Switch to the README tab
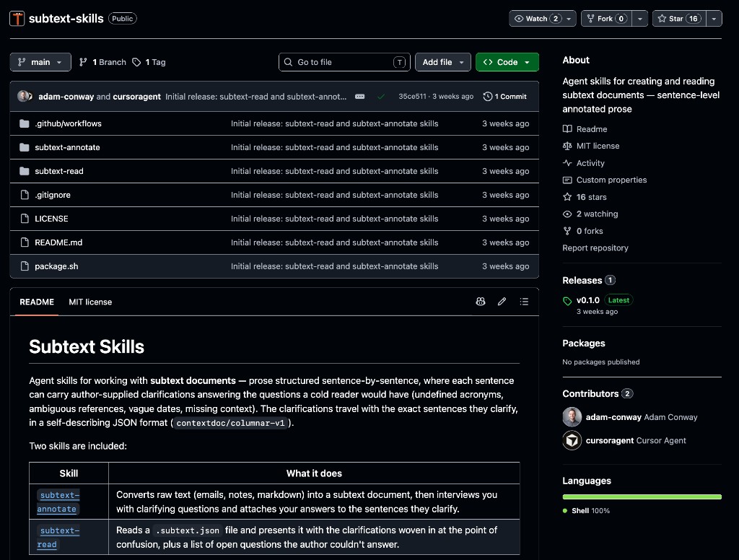The height and width of the screenshot is (560, 739). pyautogui.click(x=37, y=302)
